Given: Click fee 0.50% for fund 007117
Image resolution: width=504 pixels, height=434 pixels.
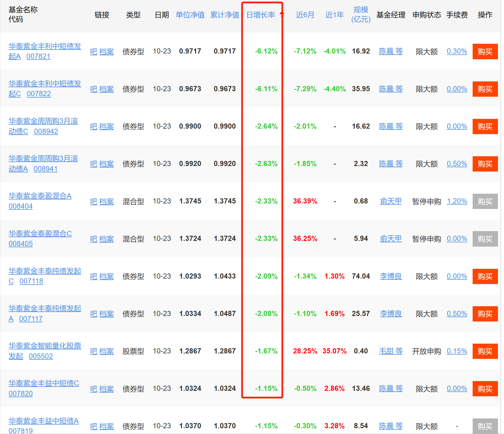Looking at the screenshot, I should [x=457, y=313].
